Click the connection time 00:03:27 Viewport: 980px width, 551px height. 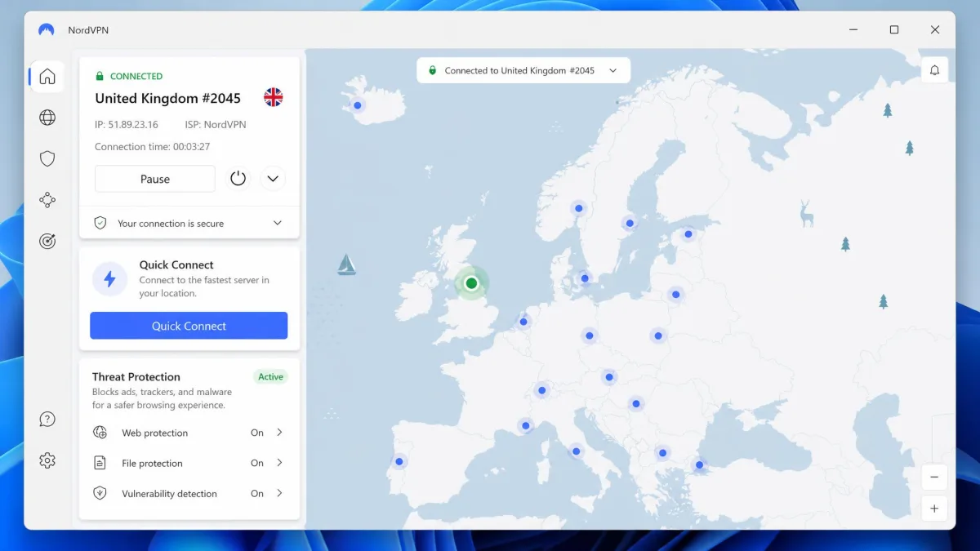[x=191, y=147]
